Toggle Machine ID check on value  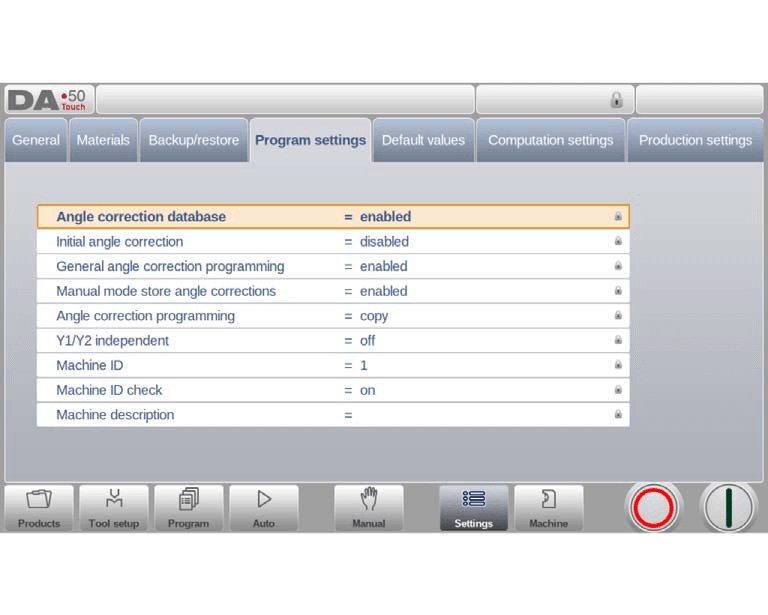(x=367, y=390)
